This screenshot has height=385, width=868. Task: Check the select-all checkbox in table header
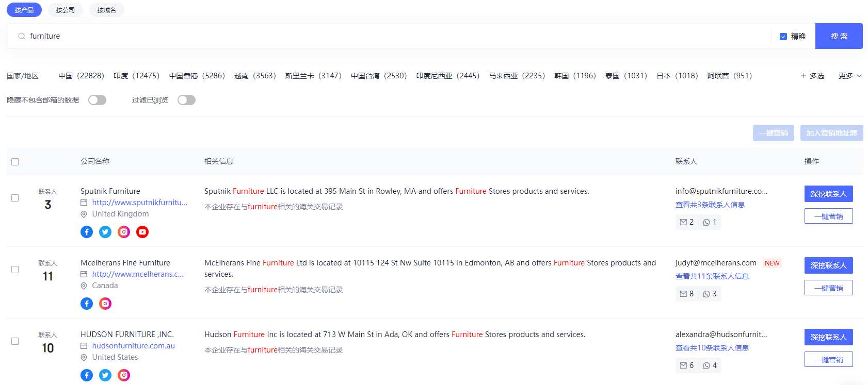15,162
